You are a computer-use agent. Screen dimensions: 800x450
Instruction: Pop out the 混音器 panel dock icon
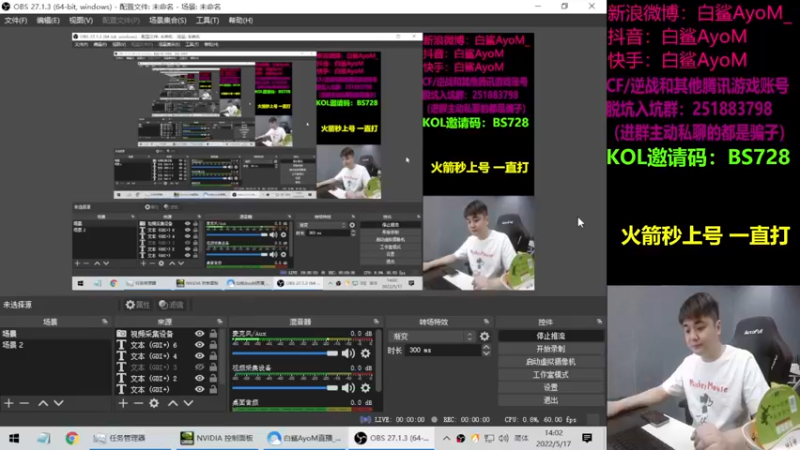tap(376, 321)
